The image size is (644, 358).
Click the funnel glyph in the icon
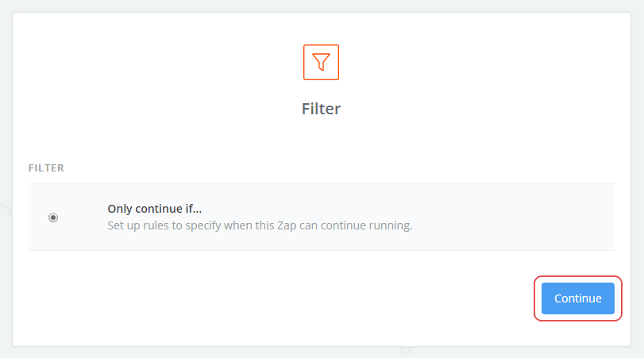click(321, 62)
